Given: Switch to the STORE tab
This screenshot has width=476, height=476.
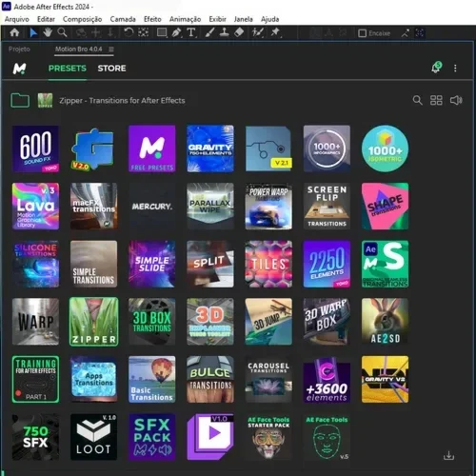Looking at the screenshot, I should [x=111, y=69].
